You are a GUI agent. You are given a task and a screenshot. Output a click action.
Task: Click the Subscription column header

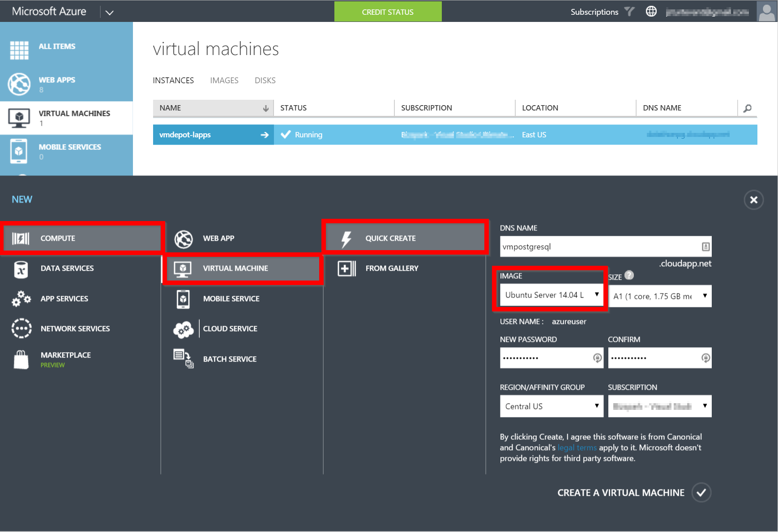(455, 108)
